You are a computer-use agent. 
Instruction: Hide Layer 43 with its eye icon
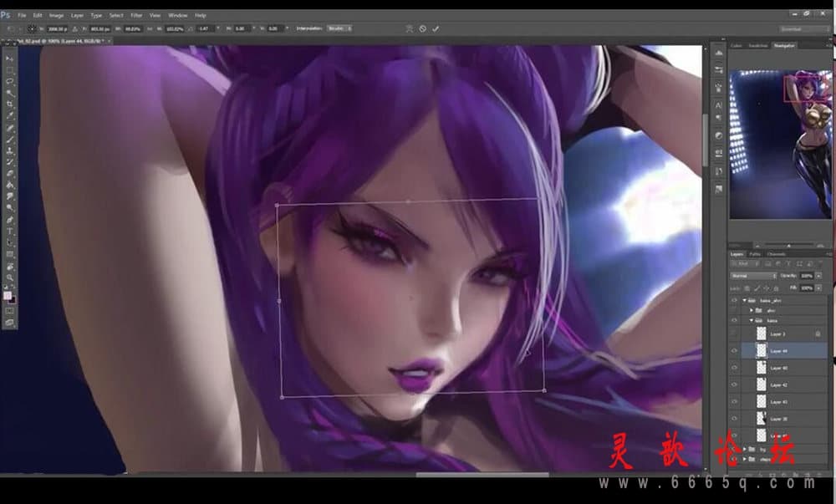click(734, 402)
